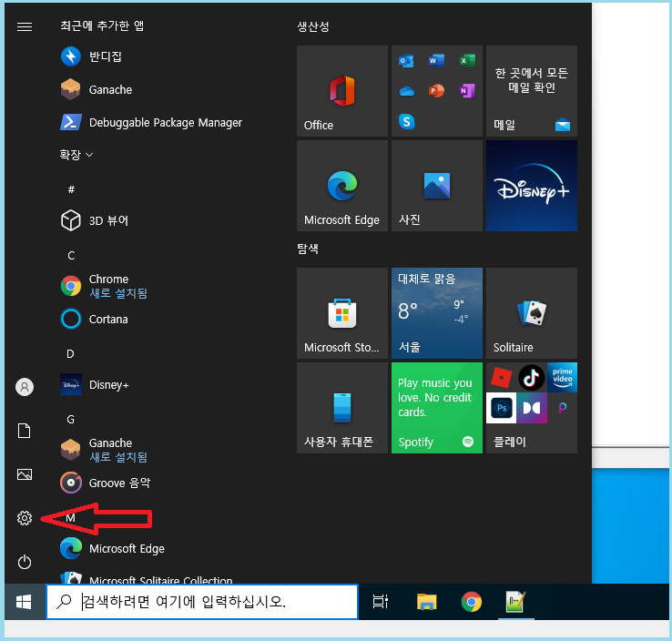This screenshot has width=672, height=641.
Task: Click the G letter header
Action: [71, 419]
